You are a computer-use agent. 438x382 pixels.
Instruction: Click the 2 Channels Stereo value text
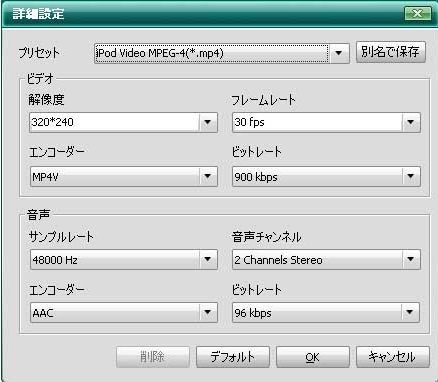pos(278,260)
